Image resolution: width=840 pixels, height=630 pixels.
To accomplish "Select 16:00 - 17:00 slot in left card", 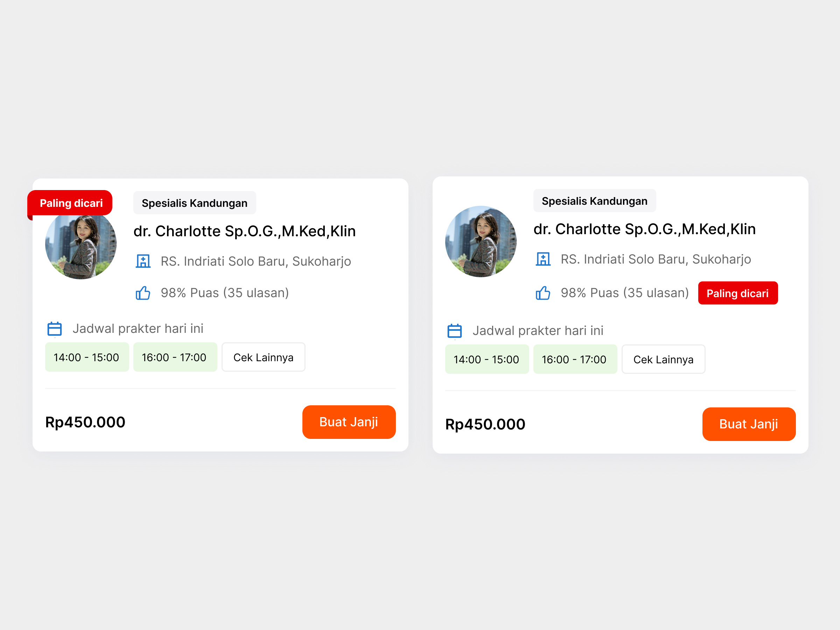I will coord(175,357).
